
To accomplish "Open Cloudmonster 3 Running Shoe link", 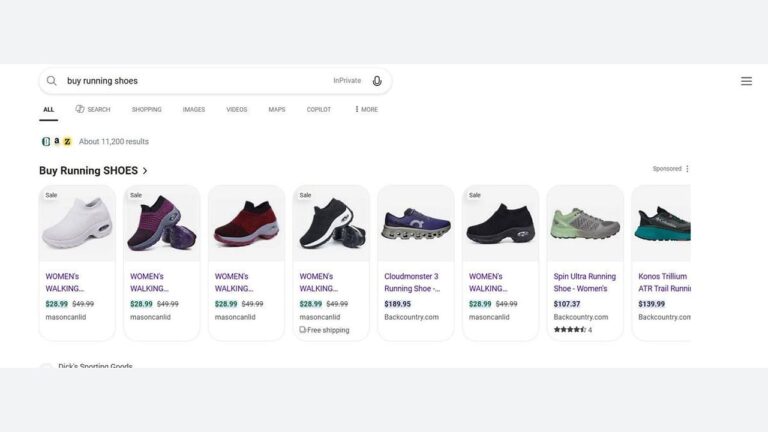I will coord(412,283).
